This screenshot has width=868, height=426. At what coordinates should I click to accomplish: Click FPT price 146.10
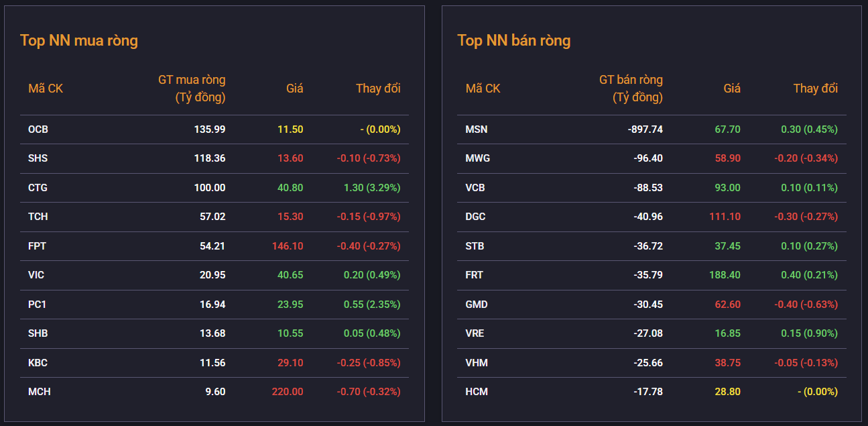288,246
